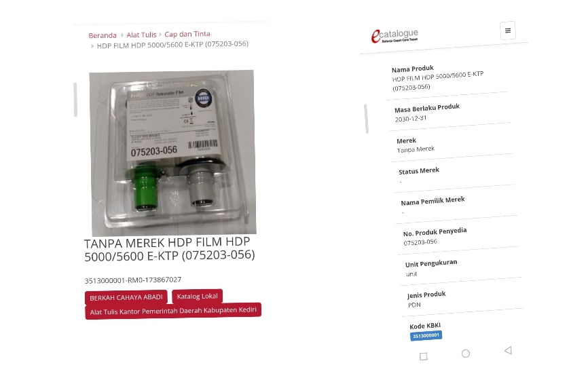Tap the Android back triangle icon
This screenshot has height=378, width=588.
tap(508, 351)
